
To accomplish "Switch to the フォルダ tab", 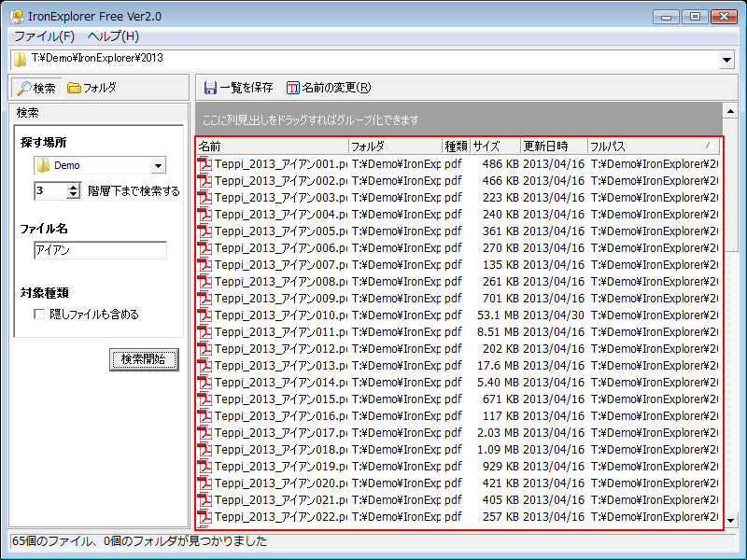I will point(92,88).
